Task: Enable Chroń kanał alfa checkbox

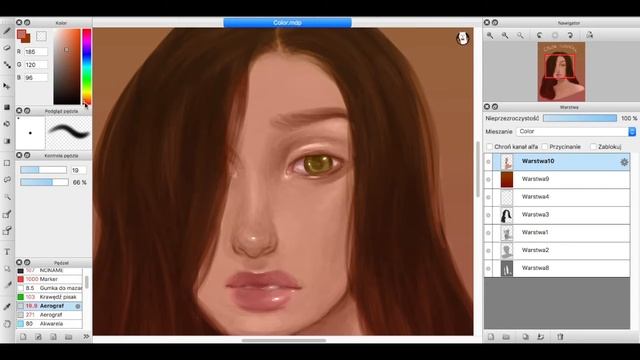Action: pyautogui.click(x=489, y=147)
